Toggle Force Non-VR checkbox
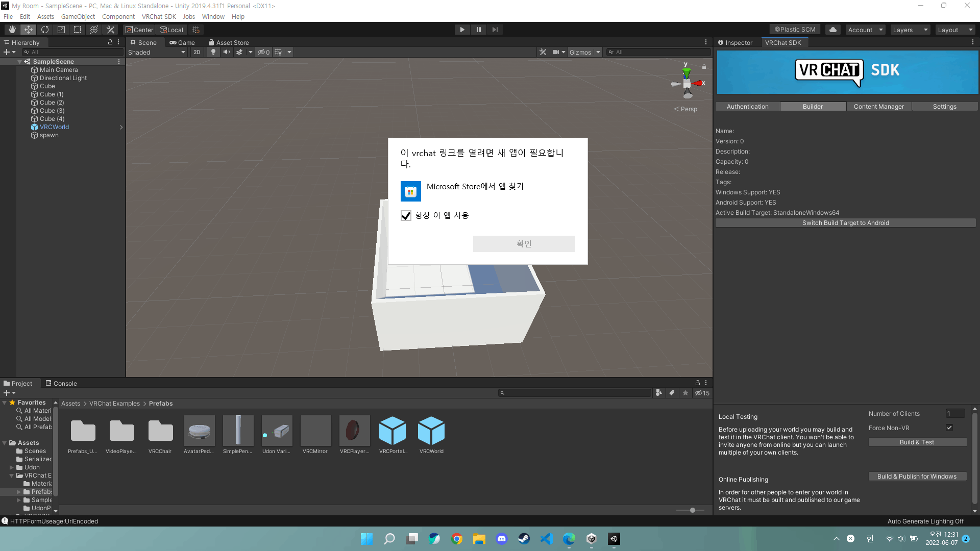The image size is (980, 551). 949,428
